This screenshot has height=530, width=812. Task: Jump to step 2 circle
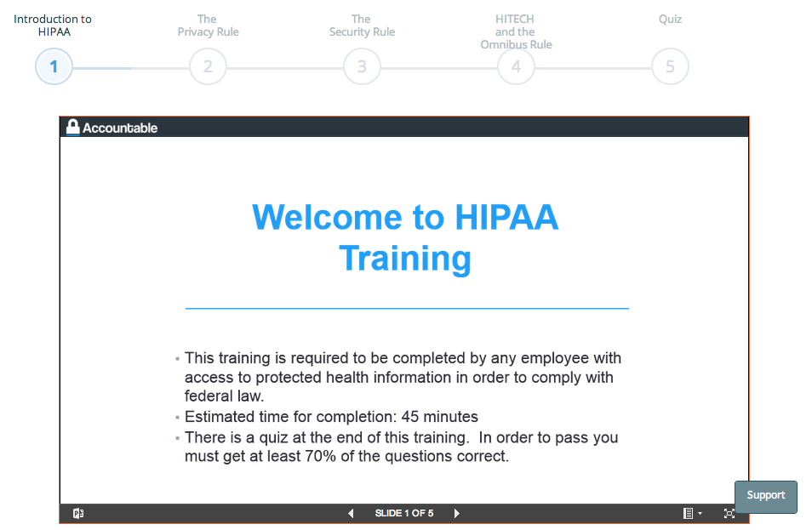point(208,66)
